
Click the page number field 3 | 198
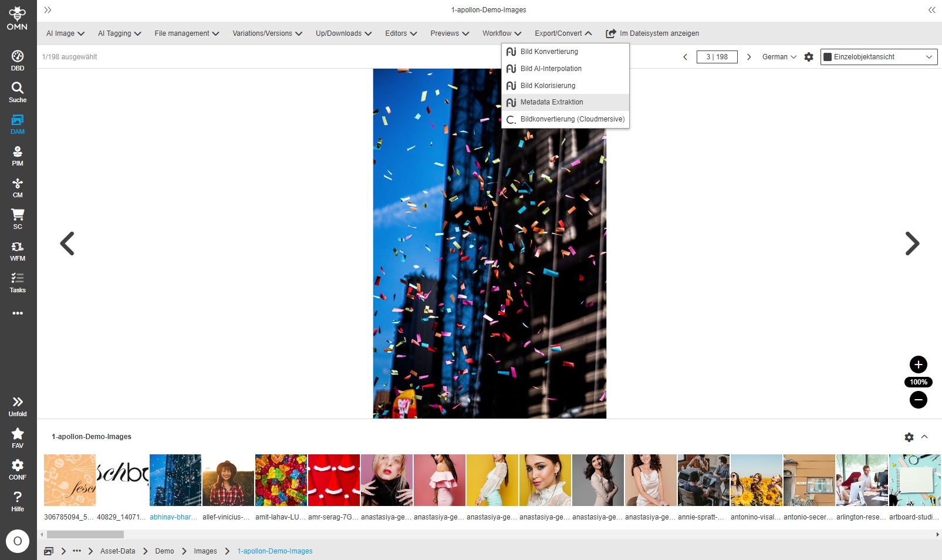717,57
